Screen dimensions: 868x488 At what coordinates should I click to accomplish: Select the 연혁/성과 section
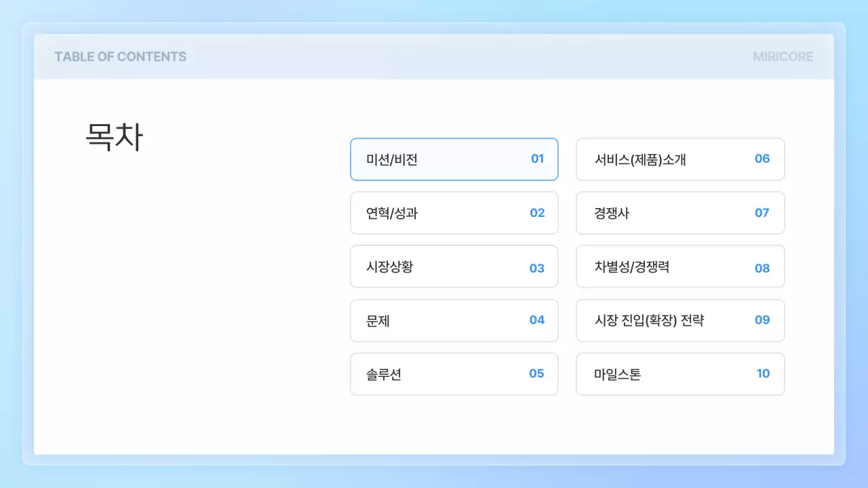point(454,213)
